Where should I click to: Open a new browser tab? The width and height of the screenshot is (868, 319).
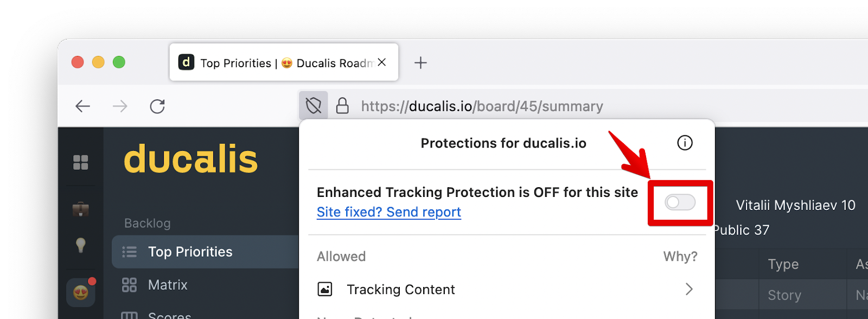(x=420, y=63)
